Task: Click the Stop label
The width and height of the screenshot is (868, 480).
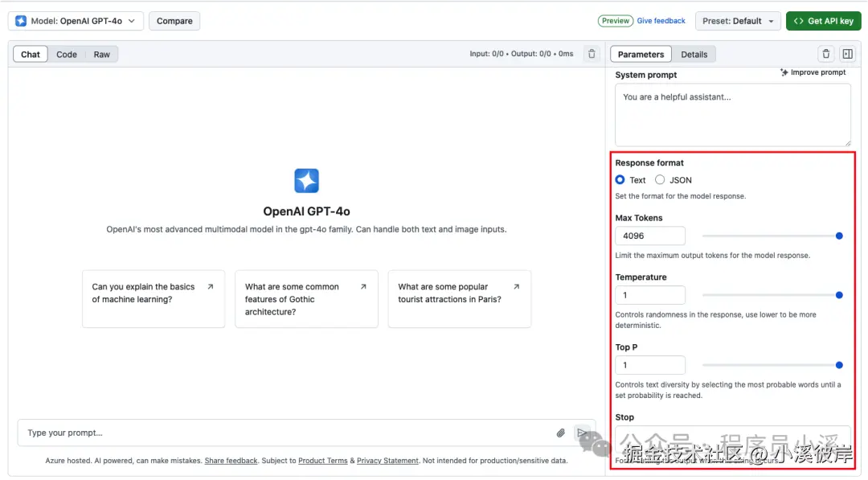Action: pyautogui.click(x=624, y=417)
